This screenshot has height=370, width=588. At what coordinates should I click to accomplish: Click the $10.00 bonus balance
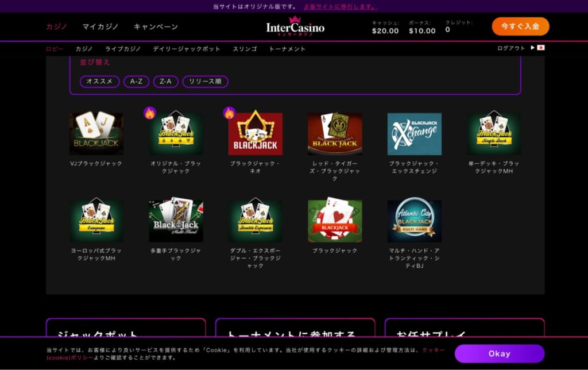click(422, 31)
